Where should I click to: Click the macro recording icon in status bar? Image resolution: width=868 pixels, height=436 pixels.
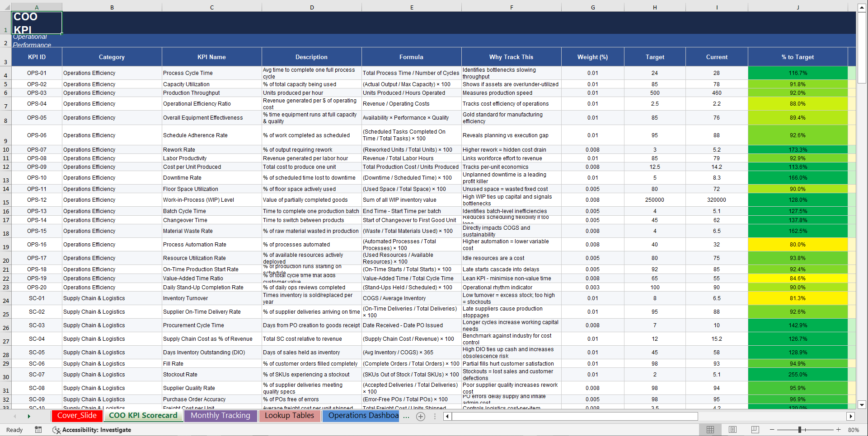pos(38,430)
